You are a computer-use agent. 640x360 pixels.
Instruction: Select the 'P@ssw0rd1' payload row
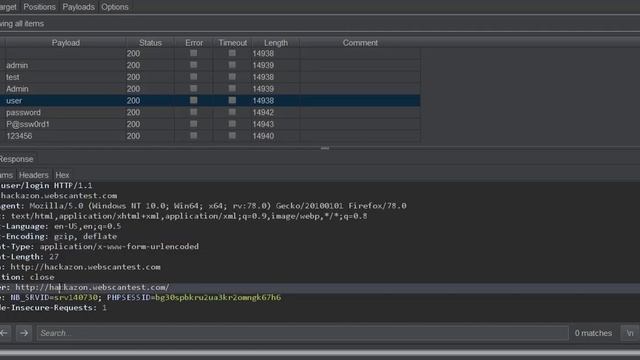pos(210,124)
